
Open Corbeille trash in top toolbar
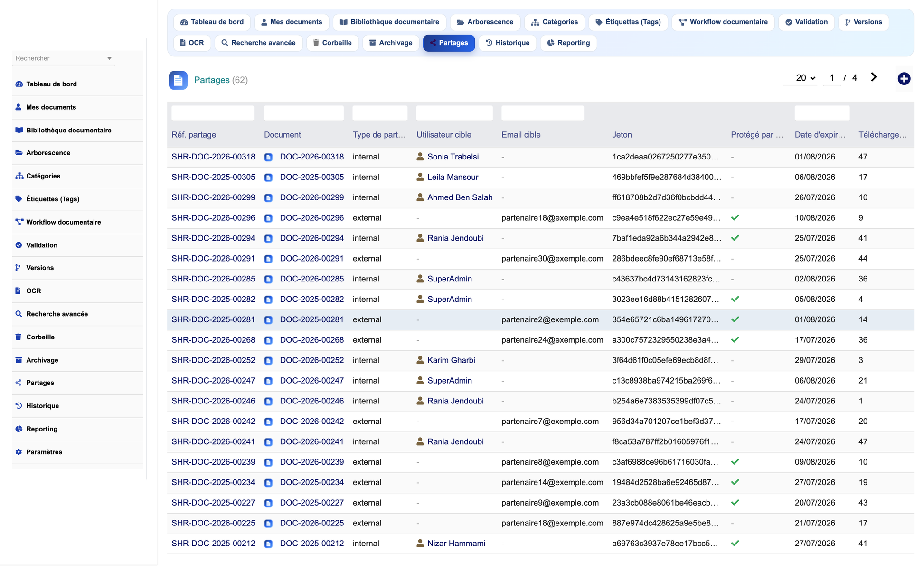pyautogui.click(x=332, y=43)
